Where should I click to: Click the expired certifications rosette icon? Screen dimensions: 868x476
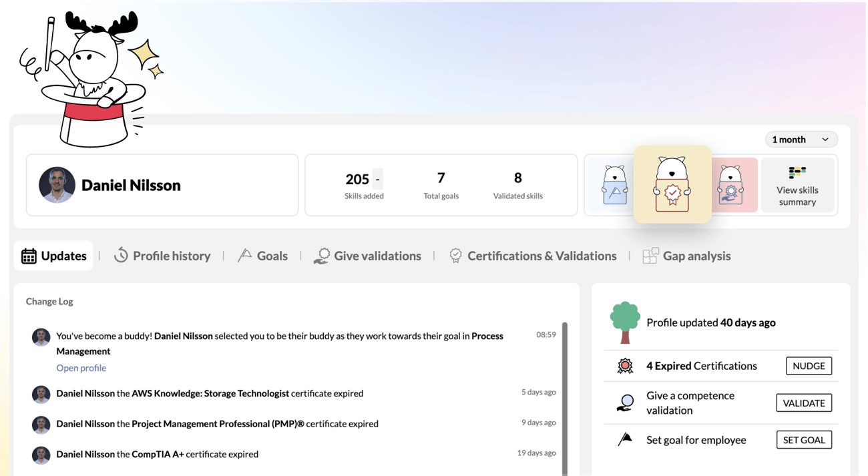tap(625, 366)
